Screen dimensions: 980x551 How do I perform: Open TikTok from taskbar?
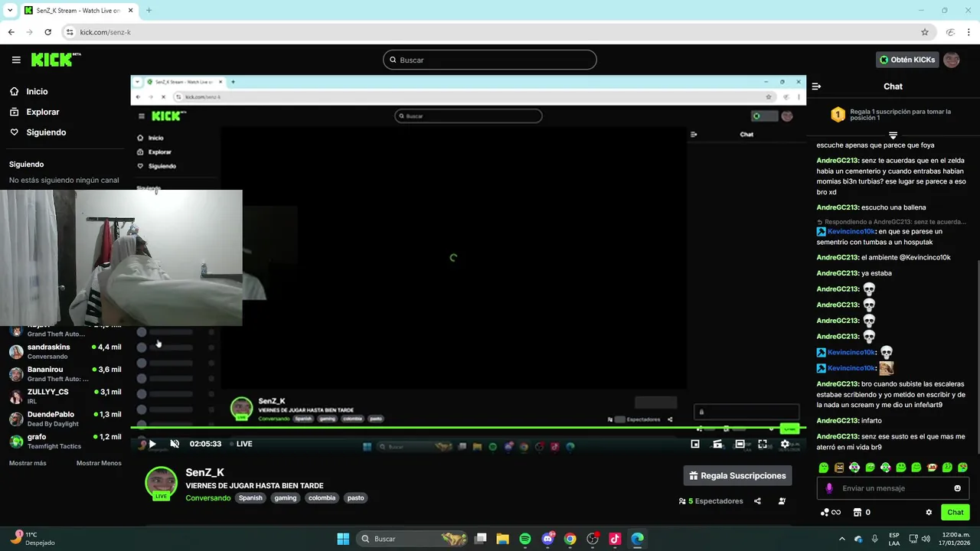(x=615, y=539)
